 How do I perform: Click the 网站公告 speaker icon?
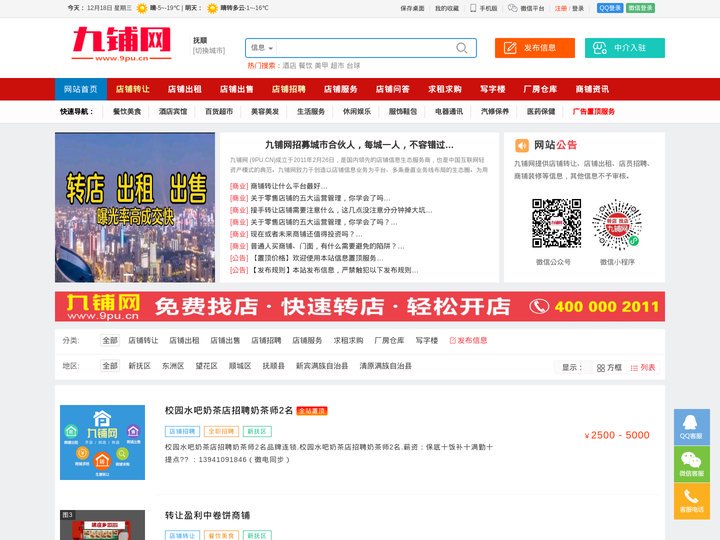[x=522, y=146]
